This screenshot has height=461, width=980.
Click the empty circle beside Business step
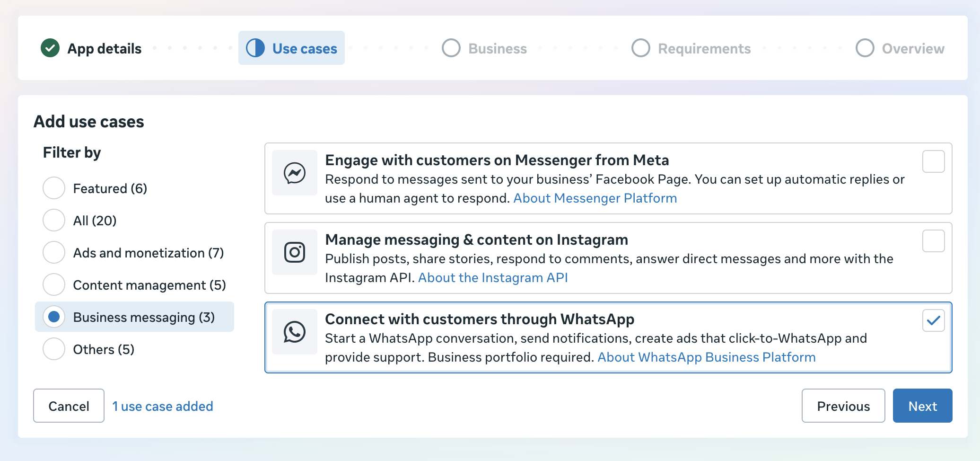[451, 48]
